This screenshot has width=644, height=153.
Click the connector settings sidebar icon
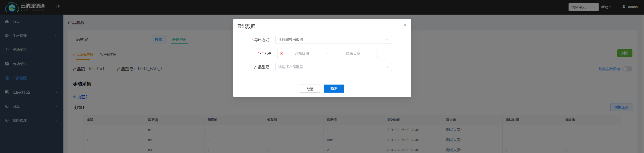[x=7, y=92]
